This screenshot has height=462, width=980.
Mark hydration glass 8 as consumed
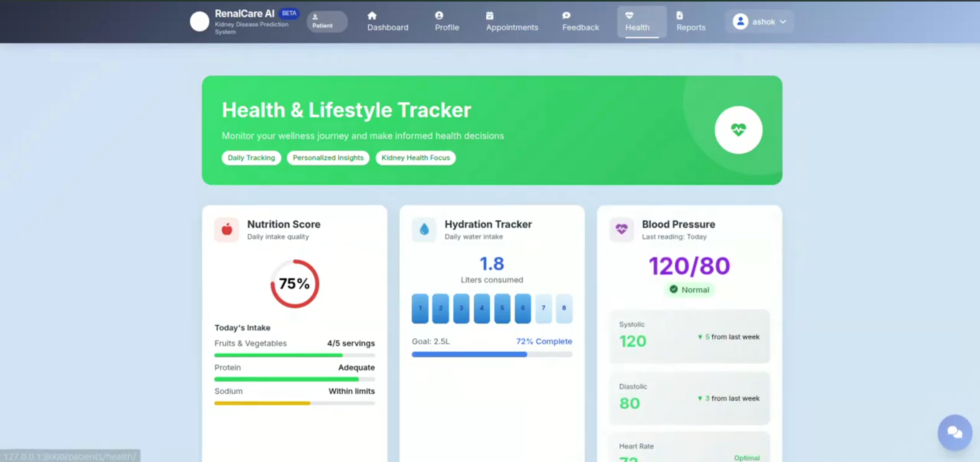point(564,308)
